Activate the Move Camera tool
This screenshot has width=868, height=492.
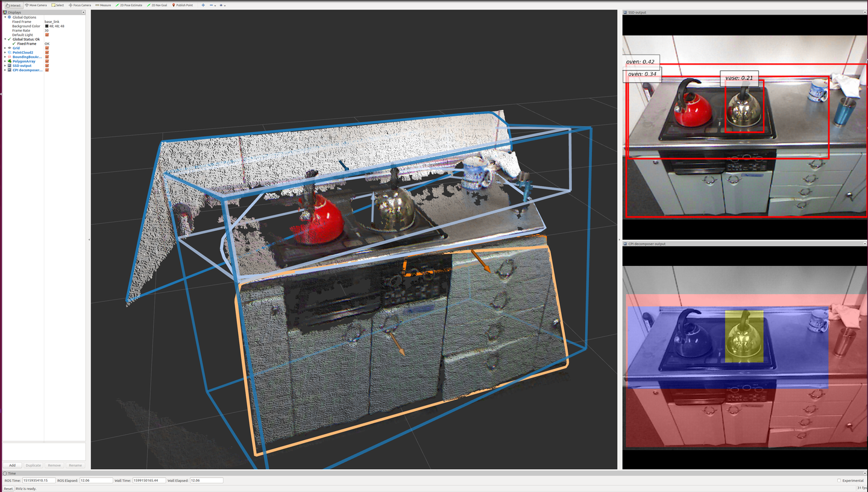tap(36, 5)
